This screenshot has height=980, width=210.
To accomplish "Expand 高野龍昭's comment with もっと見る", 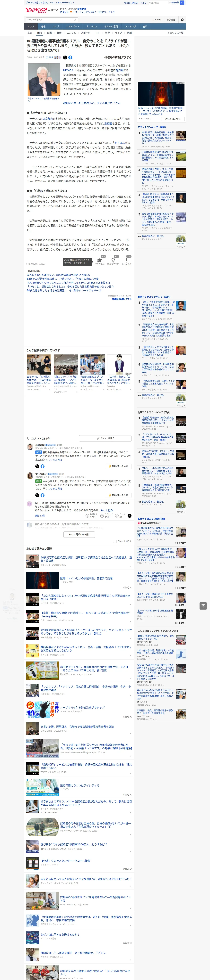I will (56, 460).
